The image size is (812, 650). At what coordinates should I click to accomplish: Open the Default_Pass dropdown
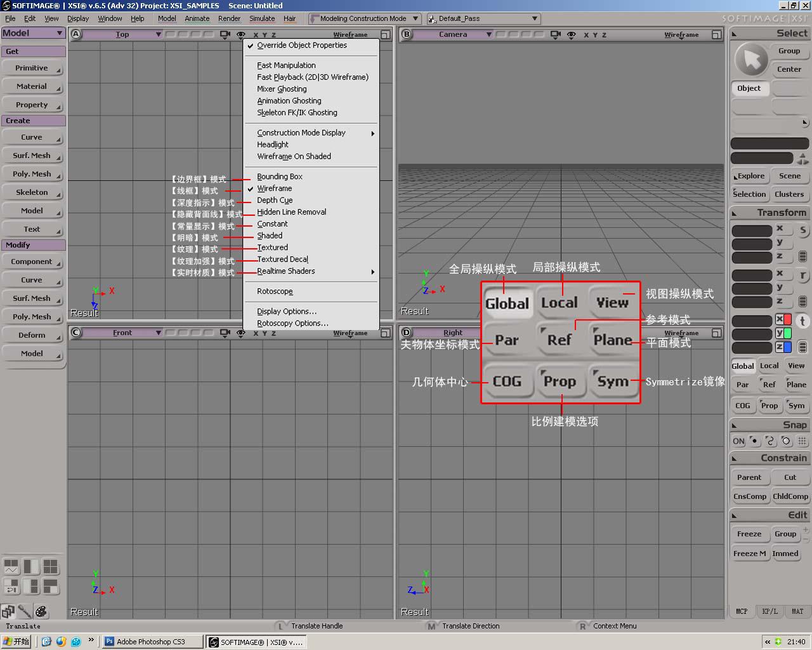coord(483,18)
